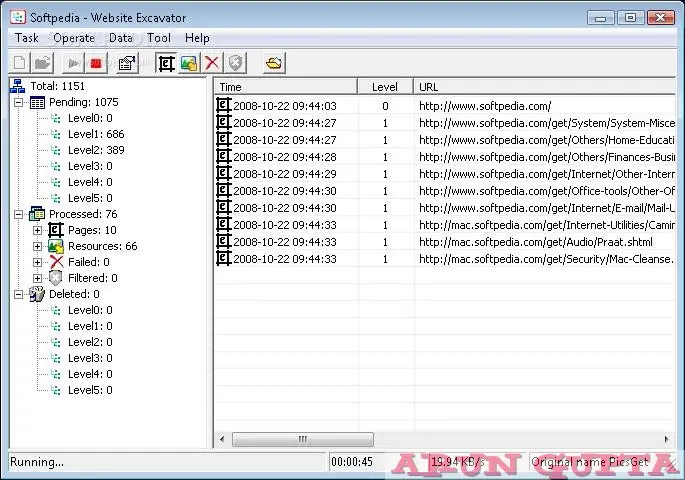This screenshot has height=480, width=685.
Task: Select the Internet/E-mail/Mail URL row
Action: pos(547,208)
